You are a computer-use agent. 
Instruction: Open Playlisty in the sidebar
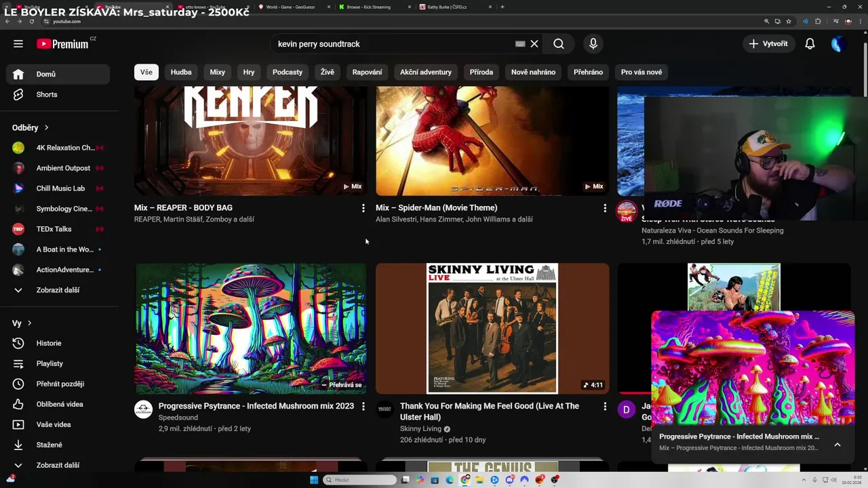pos(58,363)
